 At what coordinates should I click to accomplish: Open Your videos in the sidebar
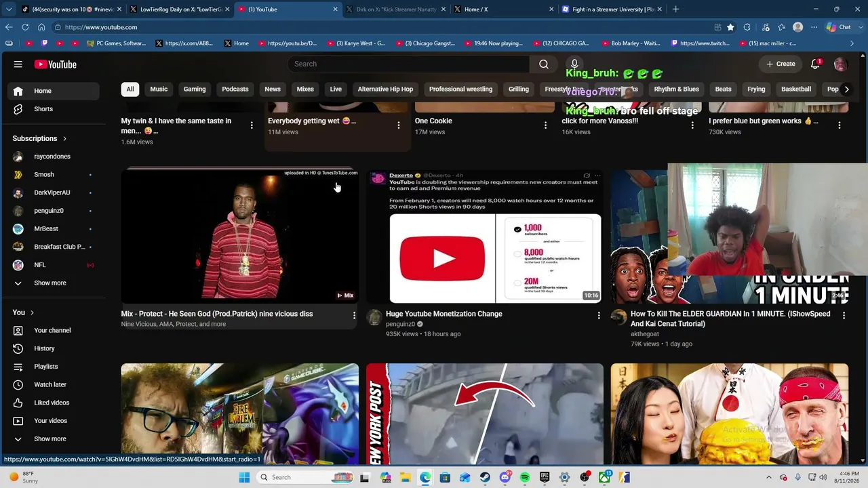coord(53,421)
